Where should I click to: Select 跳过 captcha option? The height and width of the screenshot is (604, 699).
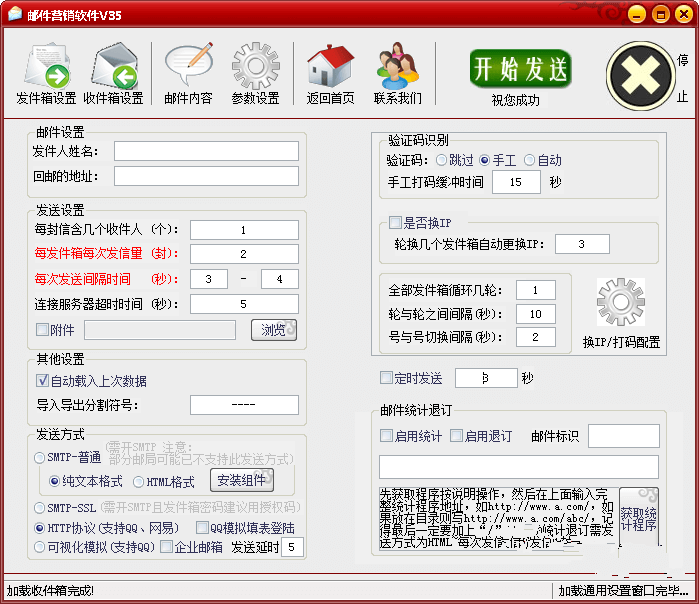pyautogui.click(x=455, y=160)
